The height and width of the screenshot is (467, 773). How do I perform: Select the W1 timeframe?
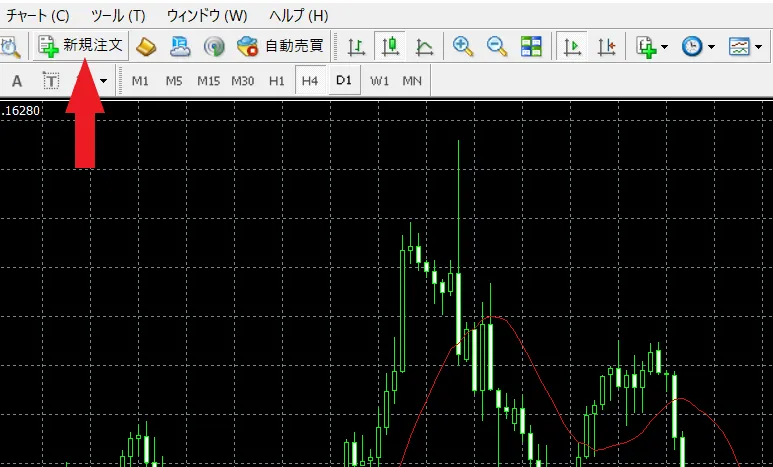[380, 80]
